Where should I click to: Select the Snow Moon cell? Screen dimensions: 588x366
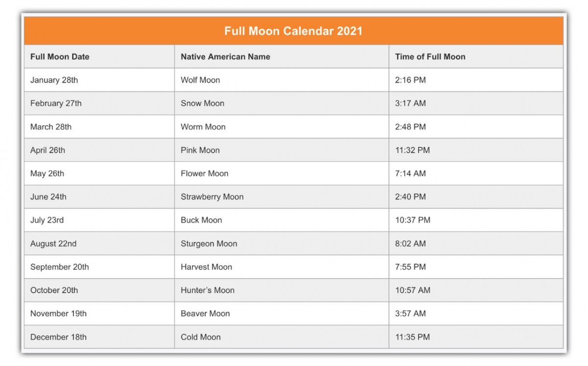(x=202, y=103)
